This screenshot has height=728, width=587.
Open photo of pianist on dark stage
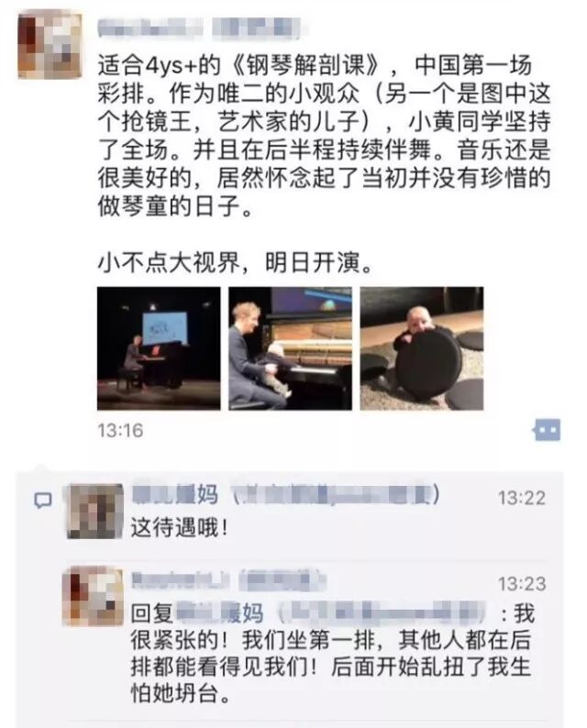click(x=159, y=348)
